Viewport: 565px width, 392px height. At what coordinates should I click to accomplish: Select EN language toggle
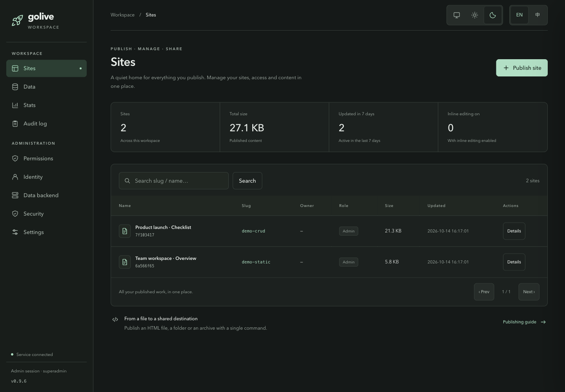(x=519, y=15)
